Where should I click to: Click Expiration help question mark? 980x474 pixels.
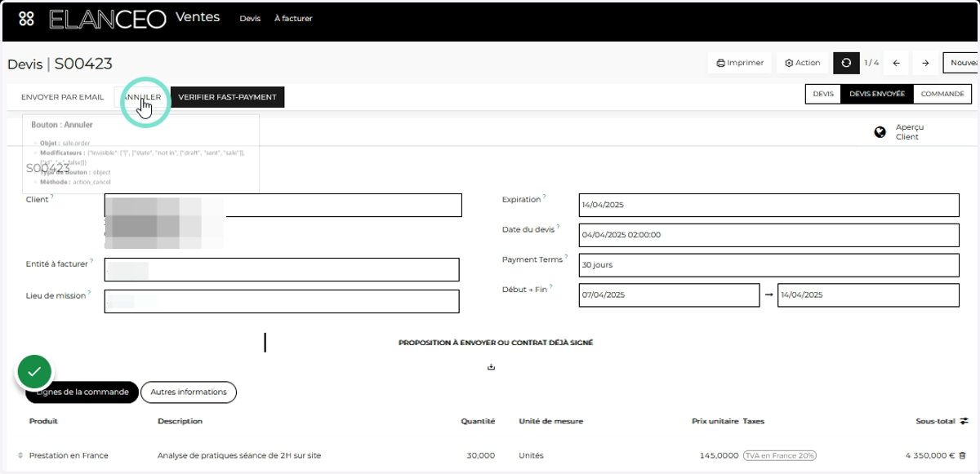tap(545, 197)
